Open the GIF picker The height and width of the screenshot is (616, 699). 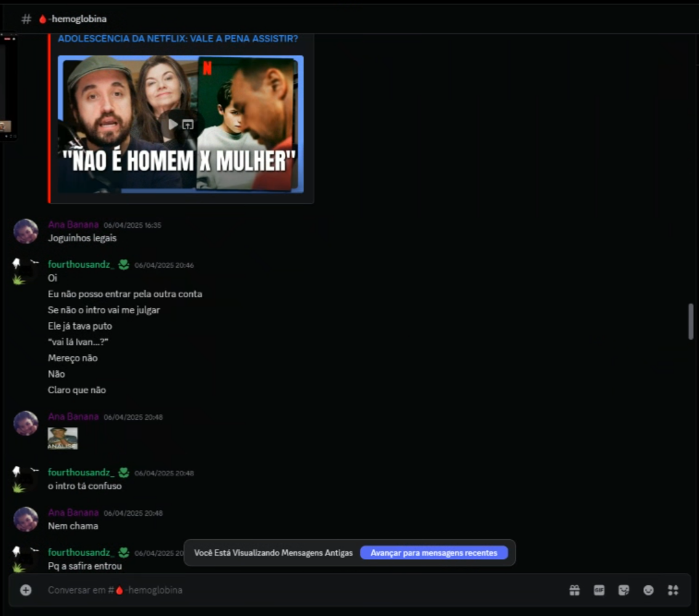coord(599,591)
